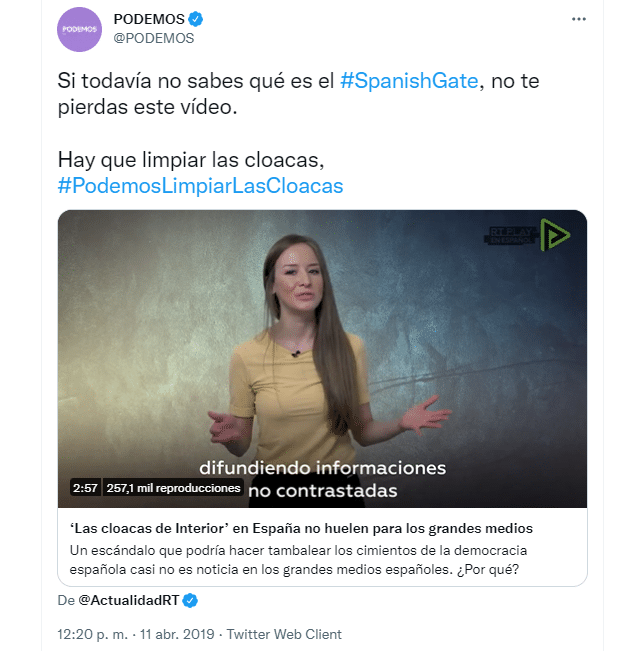Open the three-dot more options menu
Image resolution: width=627 pixels, height=651 pixels.
point(578,19)
